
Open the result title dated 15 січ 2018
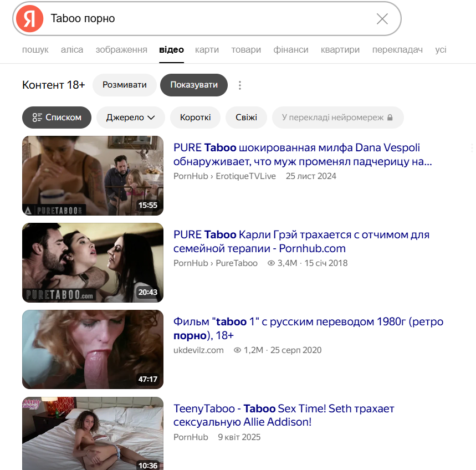tap(301, 242)
